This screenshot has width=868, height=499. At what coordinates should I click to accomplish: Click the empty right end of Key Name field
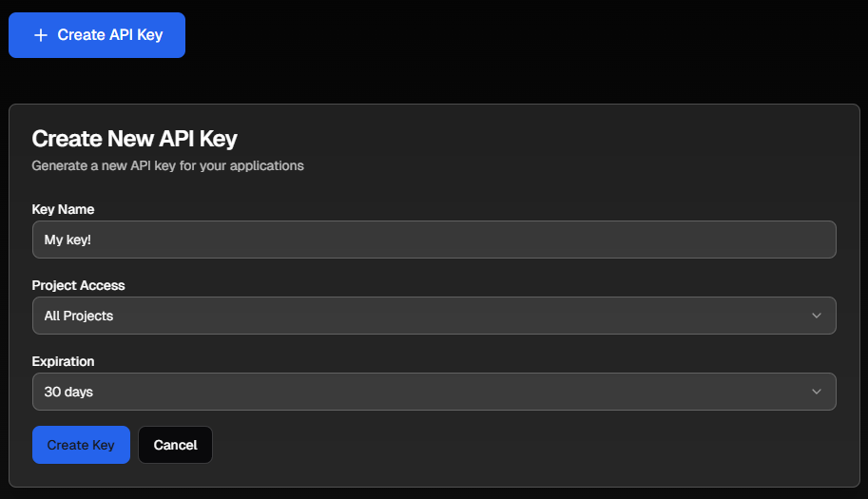pyautogui.click(x=775, y=240)
